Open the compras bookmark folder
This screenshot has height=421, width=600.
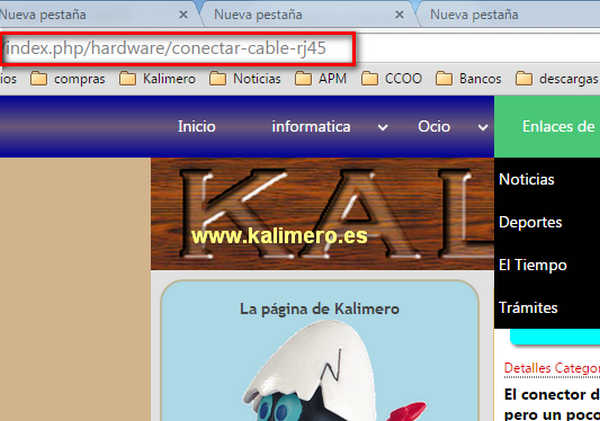click(68, 79)
